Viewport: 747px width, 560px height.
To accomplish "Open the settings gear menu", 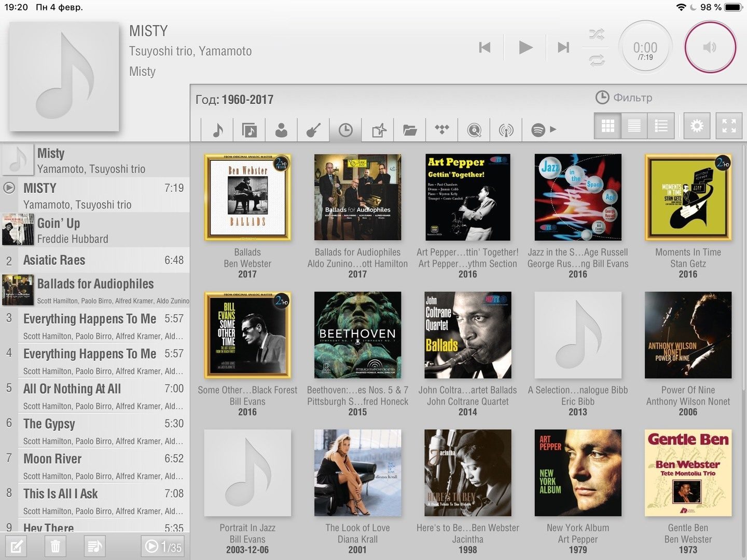I will click(x=697, y=126).
